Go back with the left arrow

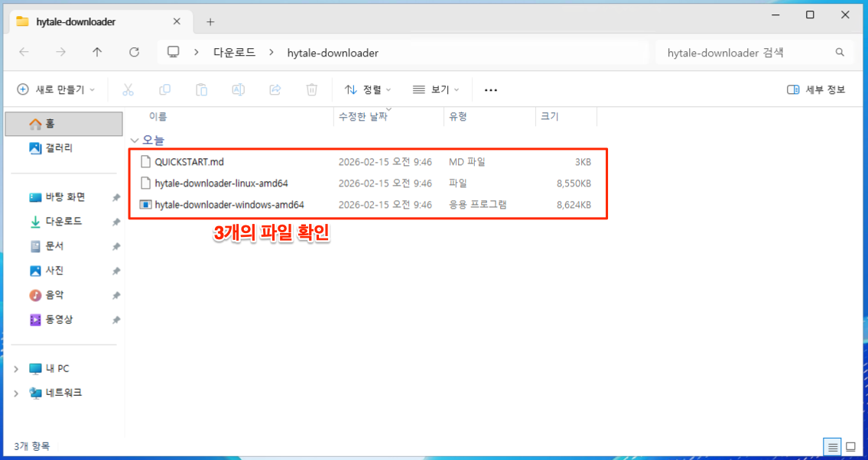24,52
